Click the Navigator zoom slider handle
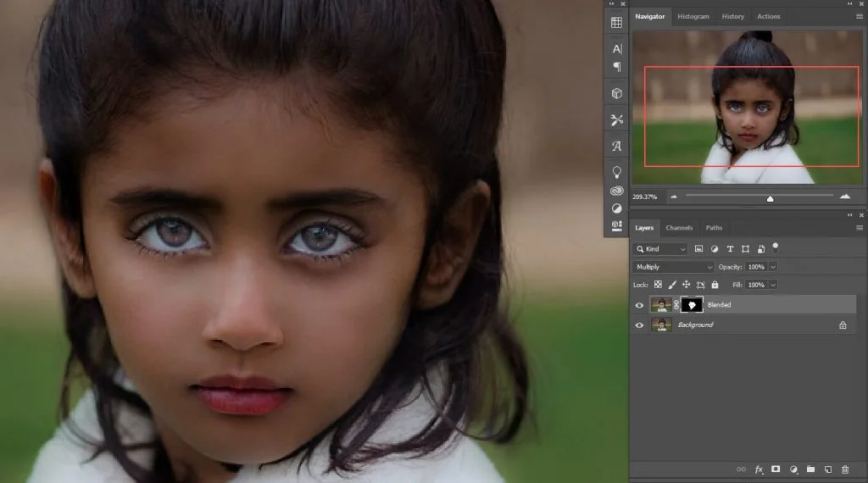Image resolution: width=868 pixels, height=483 pixels. [x=770, y=198]
